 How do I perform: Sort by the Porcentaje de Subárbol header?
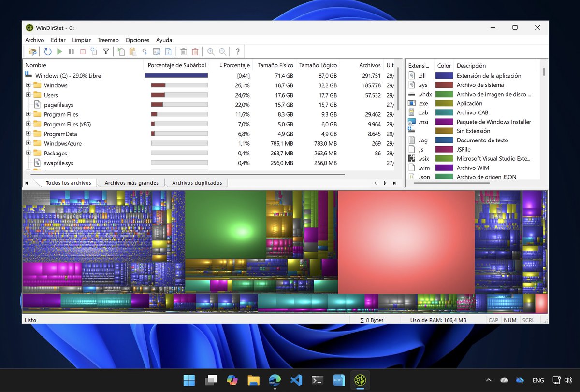tap(177, 65)
